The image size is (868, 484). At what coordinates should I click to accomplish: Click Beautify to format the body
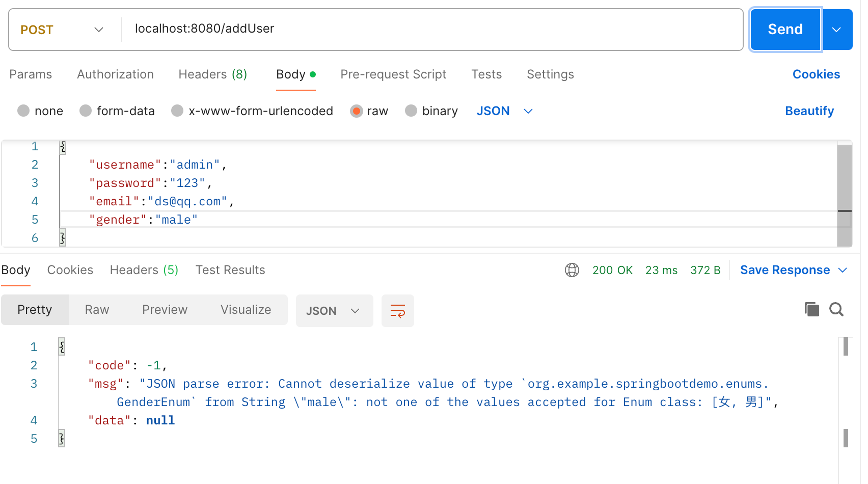pyautogui.click(x=809, y=111)
